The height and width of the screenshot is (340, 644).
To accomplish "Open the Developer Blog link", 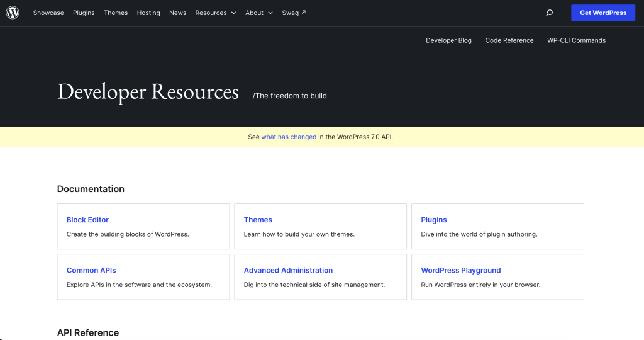I will pos(448,40).
